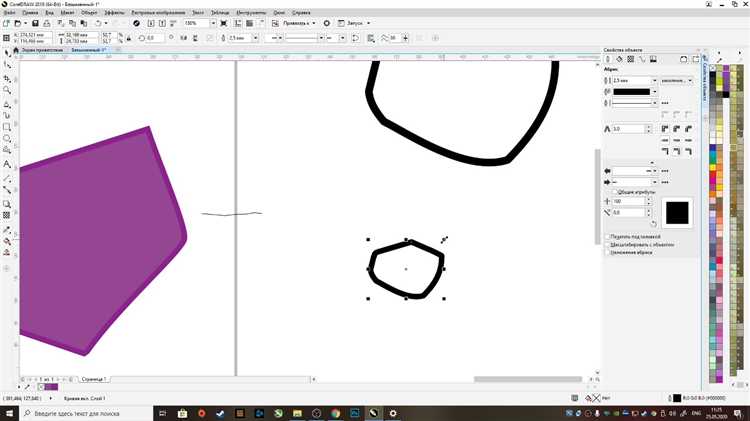Click the Export icon in toolbar
This screenshot has width=750, height=421.
pos(162,23)
